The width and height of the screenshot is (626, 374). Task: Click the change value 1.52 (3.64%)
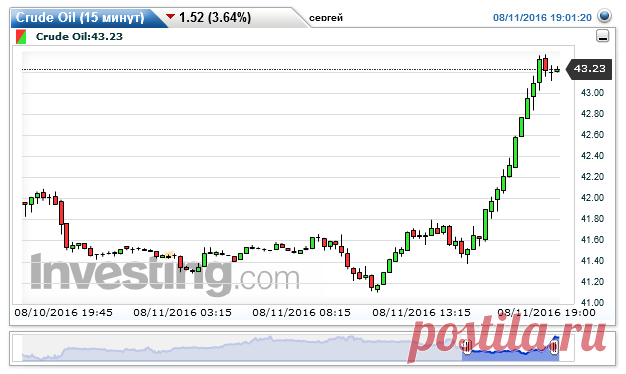tap(215, 17)
